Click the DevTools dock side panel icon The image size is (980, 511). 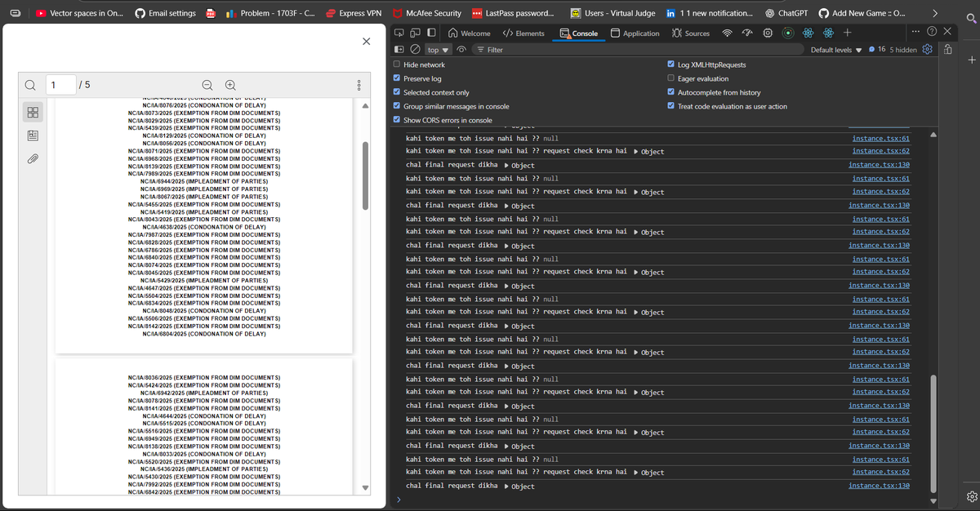tap(431, 33)
